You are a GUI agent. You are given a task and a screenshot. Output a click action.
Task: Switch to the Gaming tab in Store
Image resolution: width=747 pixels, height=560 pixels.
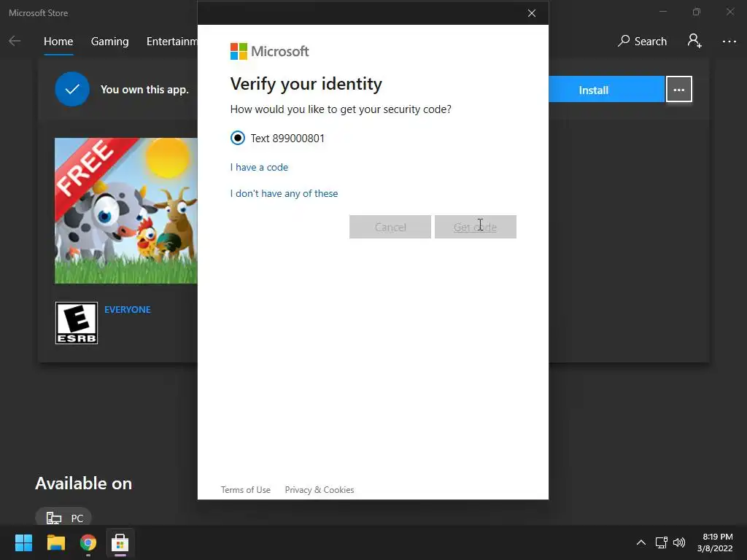point(109,42)
